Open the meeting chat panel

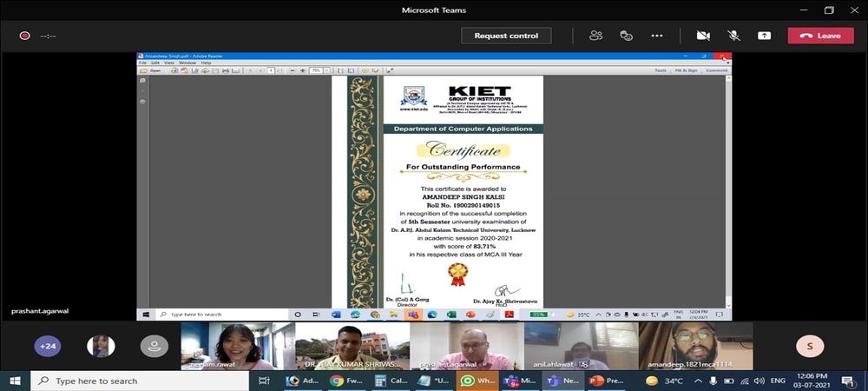pyautogui.click(x=626, y=36)
